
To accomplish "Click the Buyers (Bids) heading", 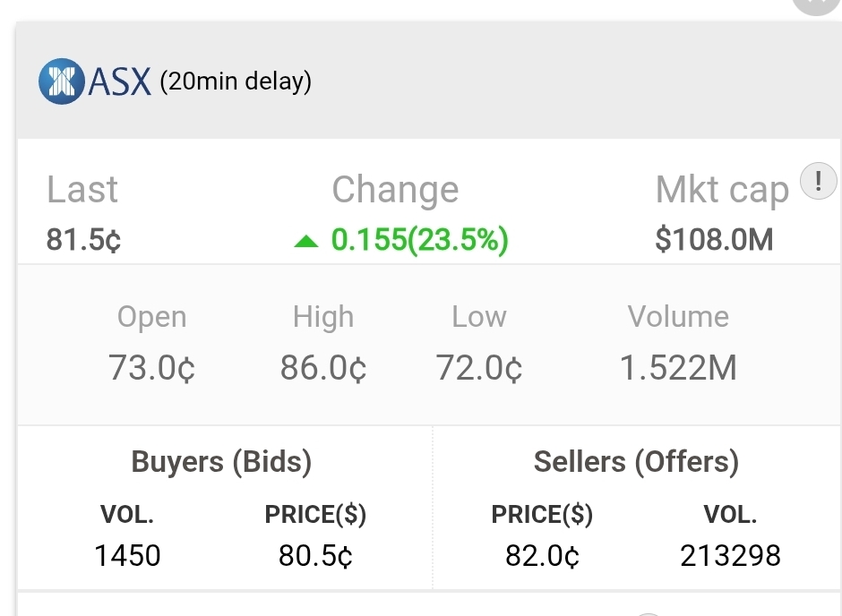I will 221,462.
